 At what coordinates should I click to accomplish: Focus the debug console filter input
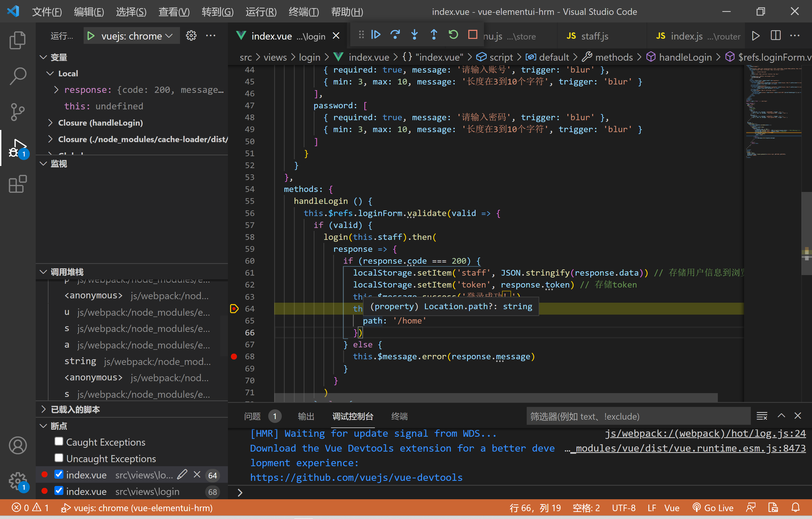pyautogui.click(x=638, y=416)
